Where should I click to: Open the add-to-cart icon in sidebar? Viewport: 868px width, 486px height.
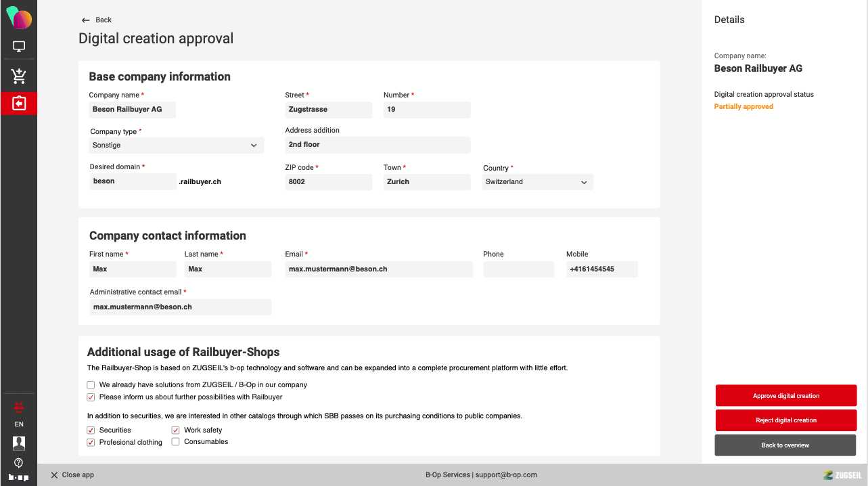(19, 76)
